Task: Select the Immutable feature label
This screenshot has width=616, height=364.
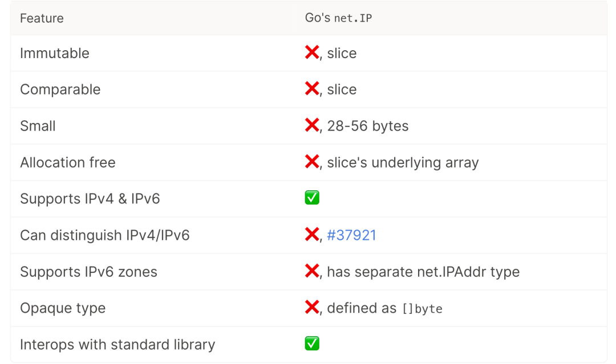Action: point(55,53)
